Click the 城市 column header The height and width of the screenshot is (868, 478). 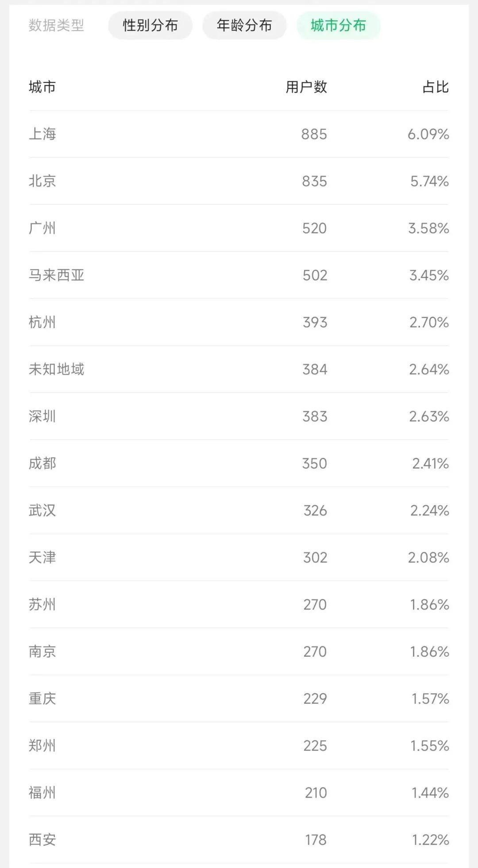[42, 87]
